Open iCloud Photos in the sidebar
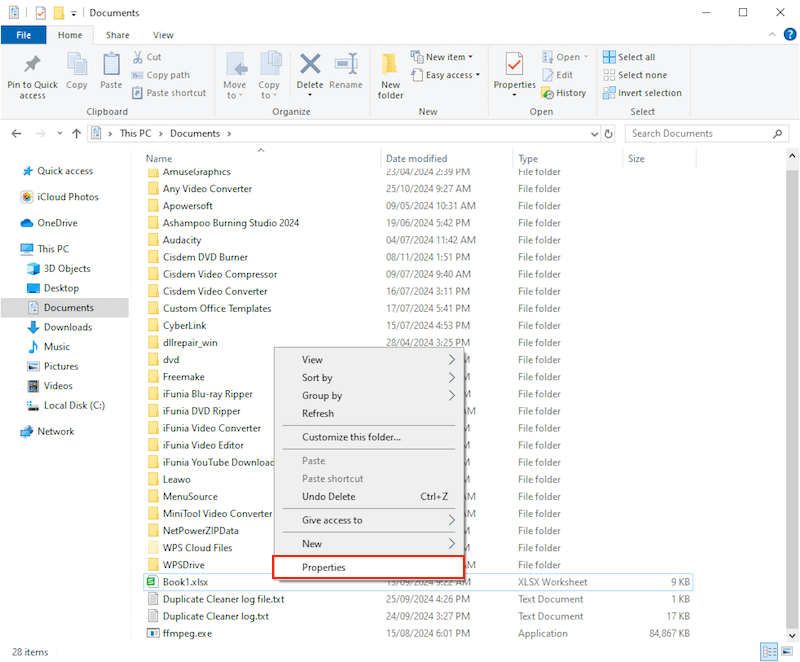Screen dimensions: 800x662 tap(60, 197)
